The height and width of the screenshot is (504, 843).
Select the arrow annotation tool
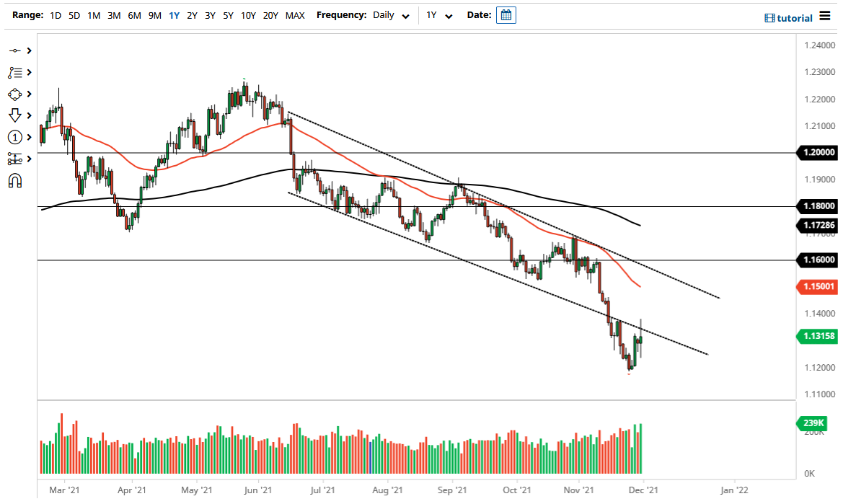pyautogui.click(x=16, y=115)
